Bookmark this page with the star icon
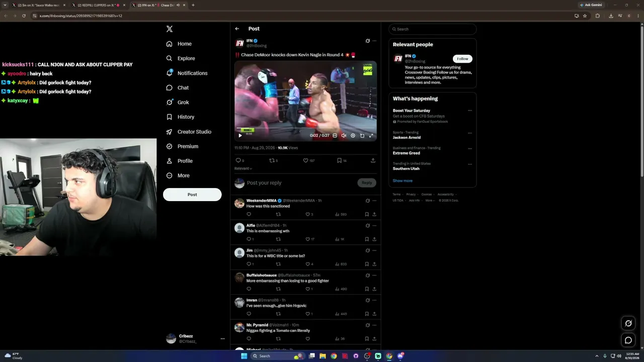Image resolution: width=644 pixels, height=362 pixels. point(585,16)
